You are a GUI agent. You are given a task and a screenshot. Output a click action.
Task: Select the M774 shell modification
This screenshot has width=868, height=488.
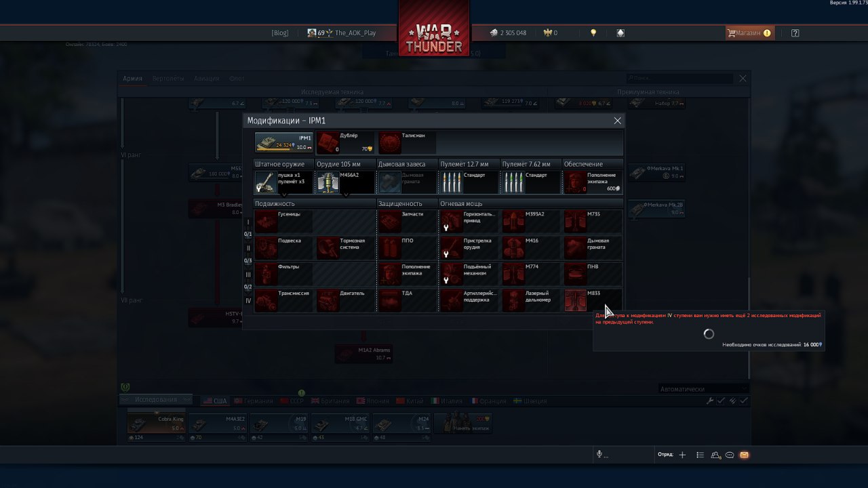pyautogui.click(x=531, y=274)
